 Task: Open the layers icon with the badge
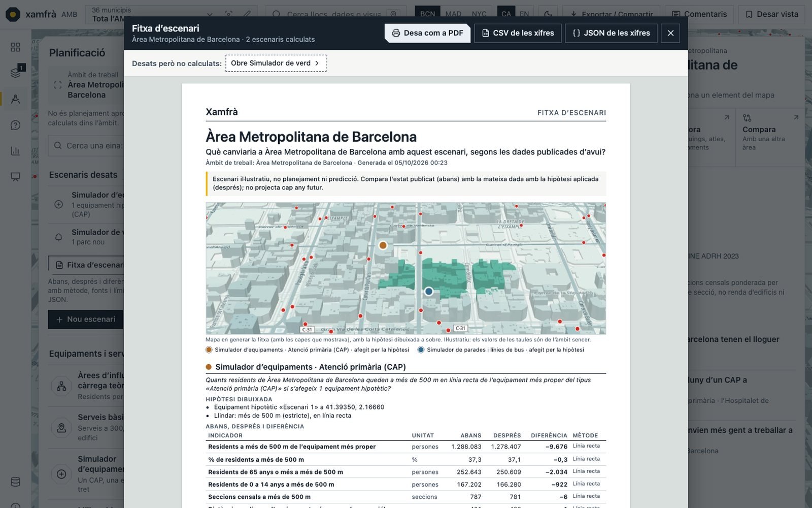tap(16, 73)
